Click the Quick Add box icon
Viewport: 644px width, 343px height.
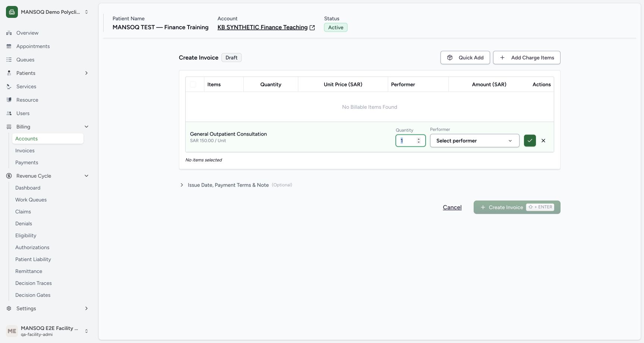[450, 58]
